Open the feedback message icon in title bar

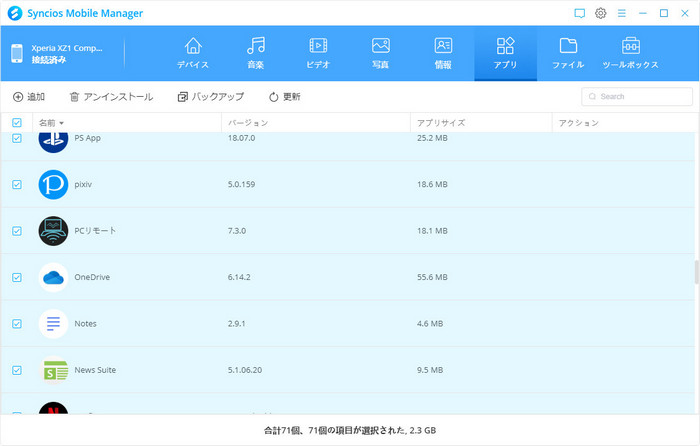pos(579,13)
